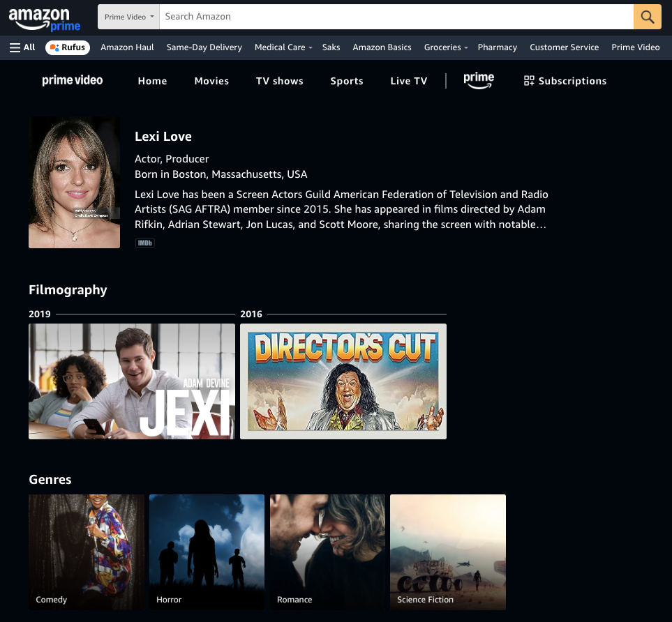Click 'Born in Boston, Massachusetts, USA' text
The image size is (672, 622).
tap(221, 174)
